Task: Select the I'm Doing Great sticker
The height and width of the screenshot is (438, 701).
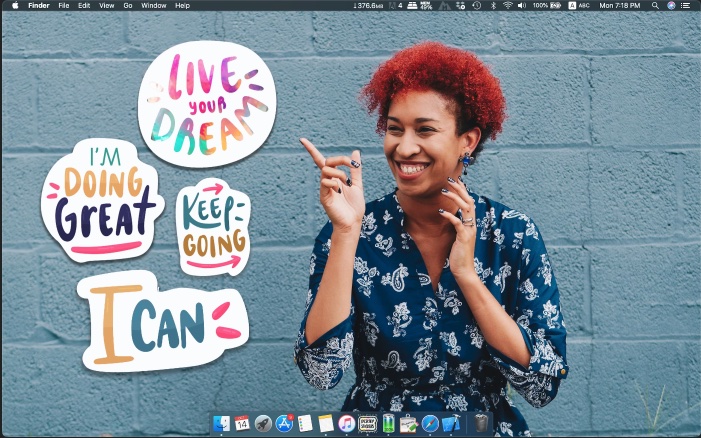Action: [102, 199]
